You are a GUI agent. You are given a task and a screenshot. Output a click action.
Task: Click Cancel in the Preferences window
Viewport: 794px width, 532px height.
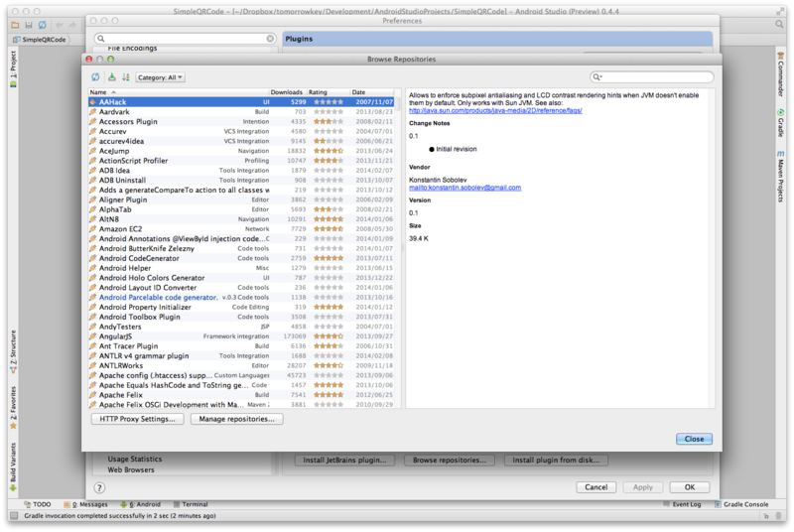(x=596, y=487)
